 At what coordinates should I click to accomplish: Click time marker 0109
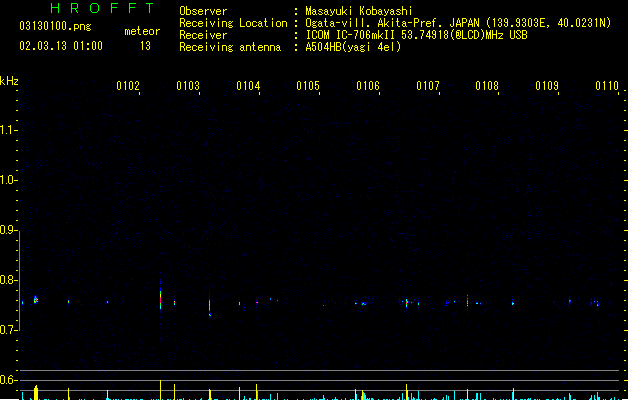[x=547, y=86]
